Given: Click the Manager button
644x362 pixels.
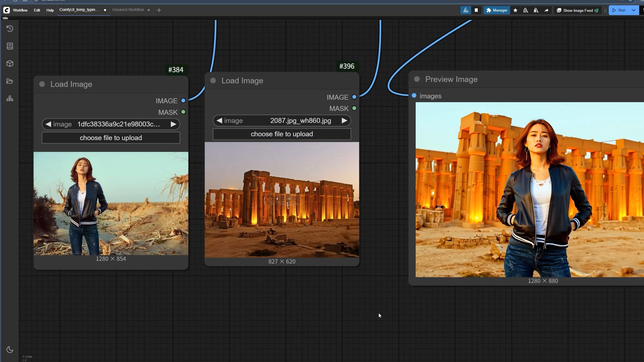Looking at the screenshot, I should click(497, 10).
